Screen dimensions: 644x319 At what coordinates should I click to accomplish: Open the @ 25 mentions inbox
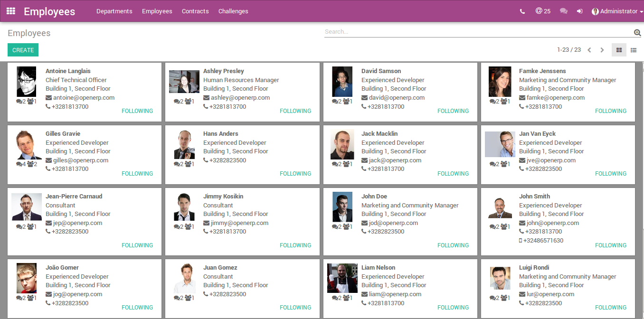coord(543,11)
